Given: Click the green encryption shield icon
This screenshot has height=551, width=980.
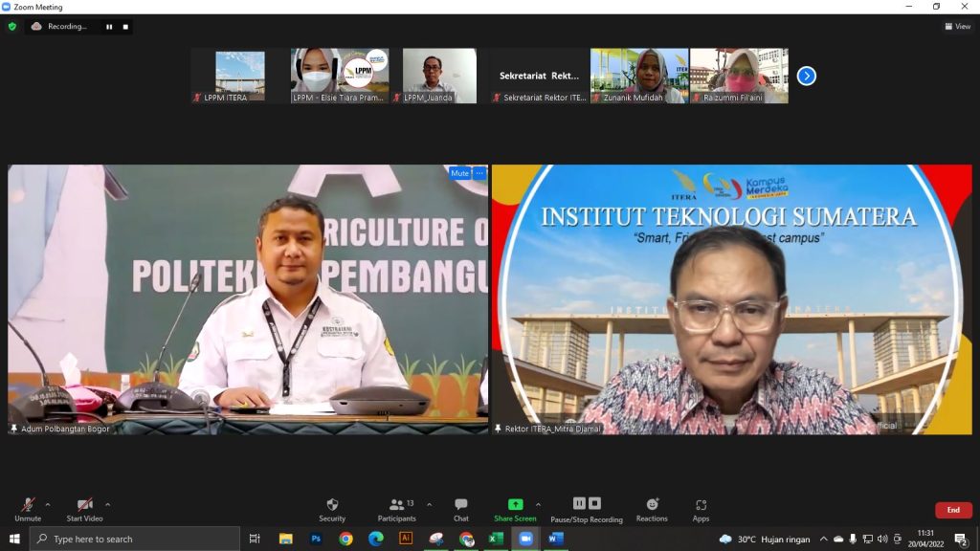Looking at the screenshot, I should tap(12, 26).
